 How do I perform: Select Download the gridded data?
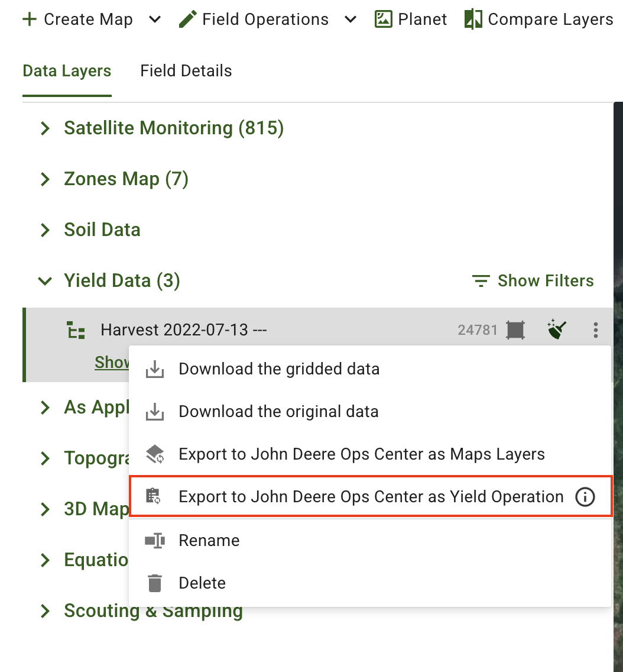279,369
